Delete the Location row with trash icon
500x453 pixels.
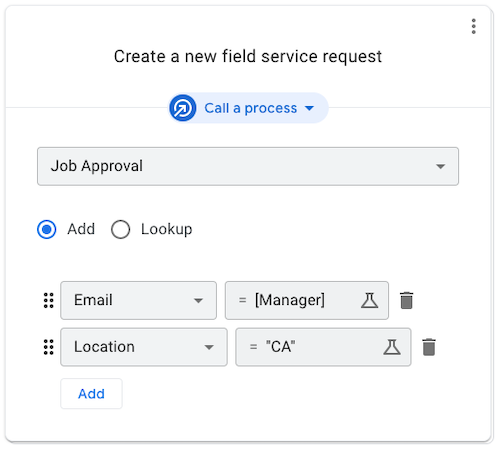click(x=429, y=347)
